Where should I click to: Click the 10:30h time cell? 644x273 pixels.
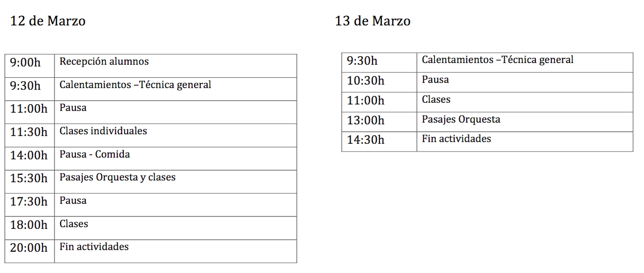click(x=365, y=81)
